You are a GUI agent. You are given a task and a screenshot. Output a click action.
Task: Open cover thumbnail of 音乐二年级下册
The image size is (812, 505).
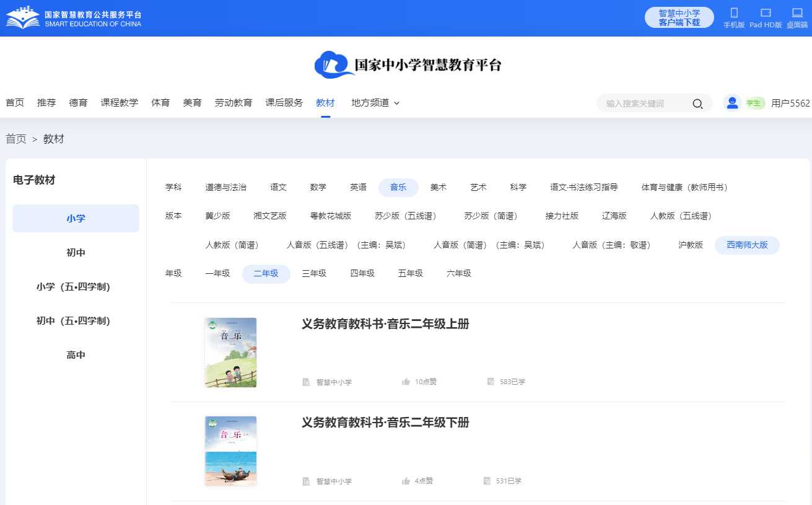[x=230, y=450]
